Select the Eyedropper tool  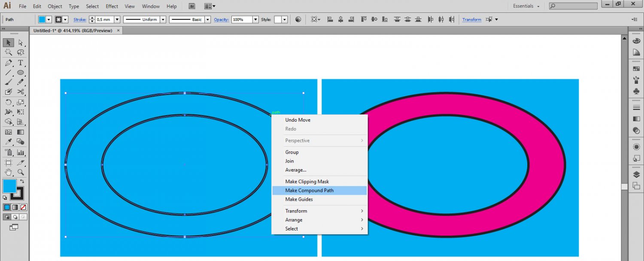pos(8,142)
